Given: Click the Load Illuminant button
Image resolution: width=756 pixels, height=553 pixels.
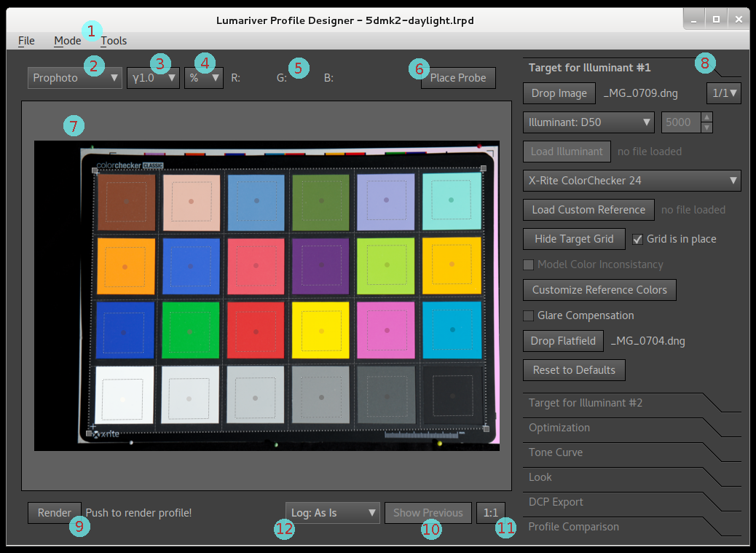Looking at the screenshot, I should [x=567, y=152].
